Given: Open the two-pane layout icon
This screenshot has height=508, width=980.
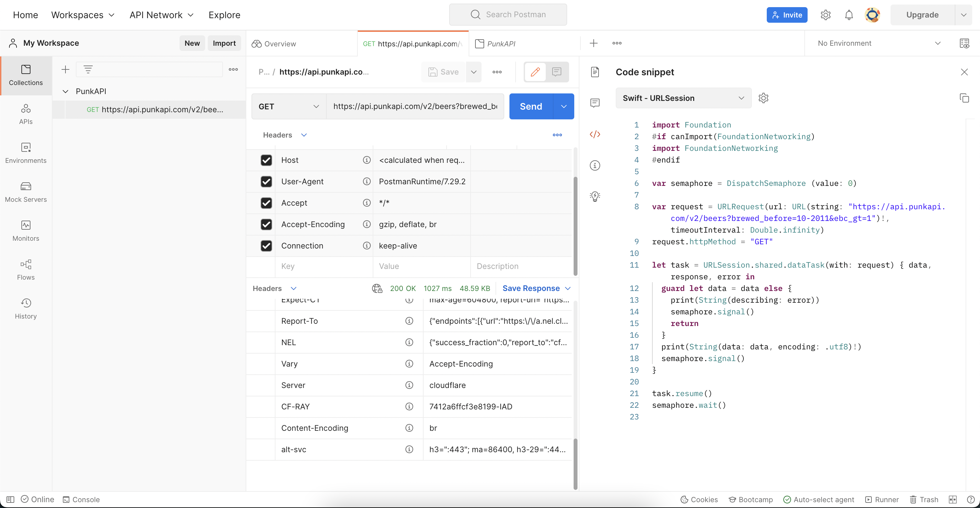Looking at the screenshot, I should [952, 499].
